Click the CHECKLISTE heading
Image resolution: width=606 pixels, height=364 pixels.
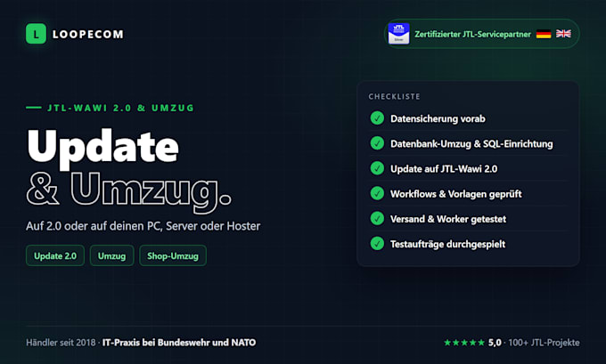coord(394,96)
